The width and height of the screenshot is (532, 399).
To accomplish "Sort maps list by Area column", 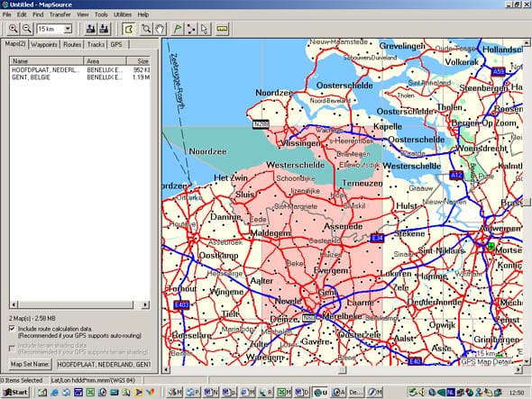I will click(105, 61).
